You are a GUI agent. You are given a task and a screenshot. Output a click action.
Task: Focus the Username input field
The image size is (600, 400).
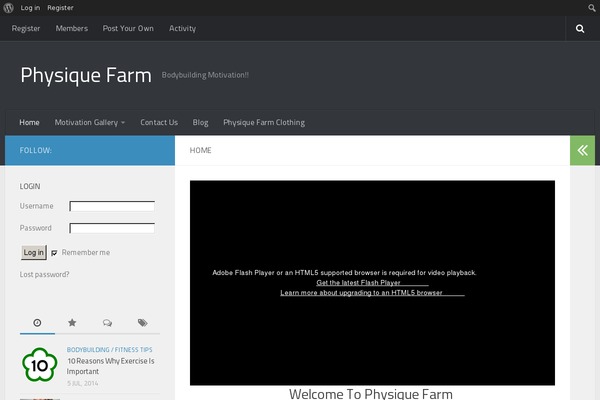click(x=112, y=206)
